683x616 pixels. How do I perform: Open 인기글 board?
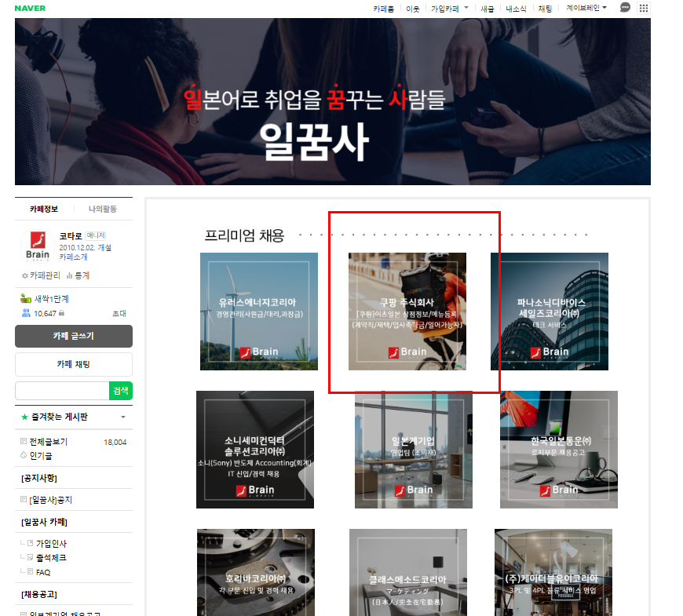pos(41,456)
